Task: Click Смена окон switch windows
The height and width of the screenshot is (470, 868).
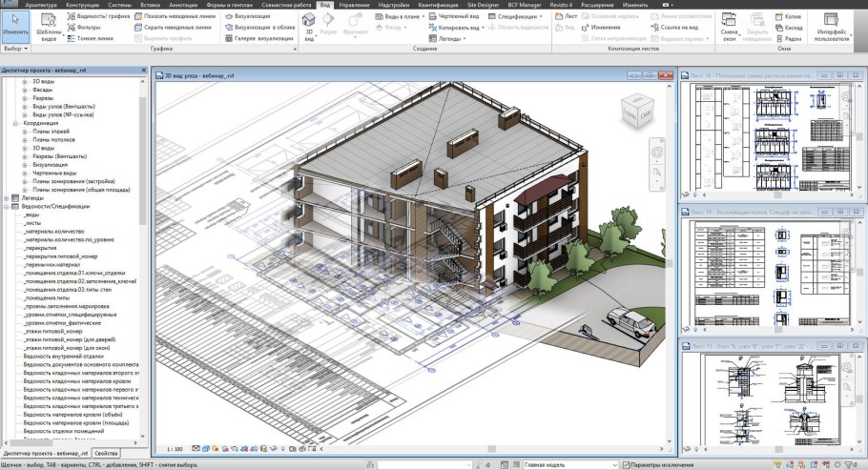Action: click(729, 28)
